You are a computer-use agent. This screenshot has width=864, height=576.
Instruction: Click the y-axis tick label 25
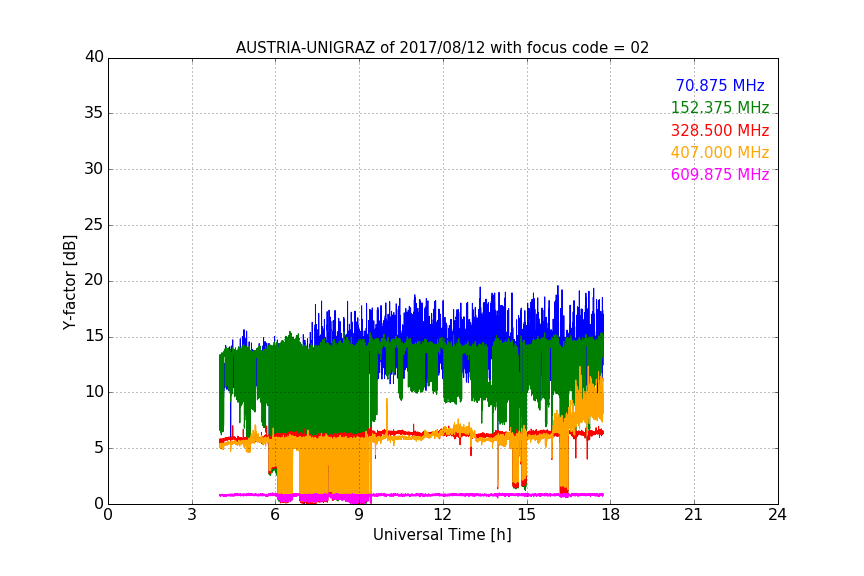click(x=94, y=225)
